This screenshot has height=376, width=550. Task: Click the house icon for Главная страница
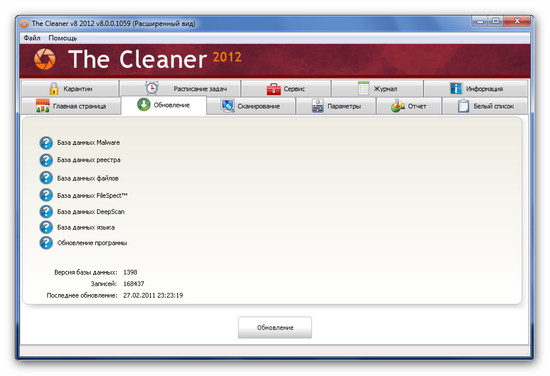point(43,106)
